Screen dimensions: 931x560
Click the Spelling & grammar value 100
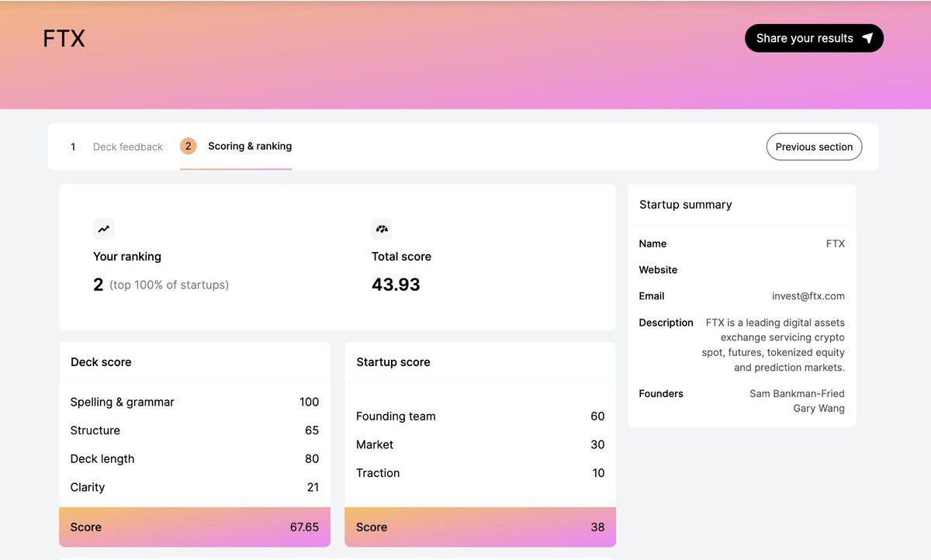click(x=309, y=402)
